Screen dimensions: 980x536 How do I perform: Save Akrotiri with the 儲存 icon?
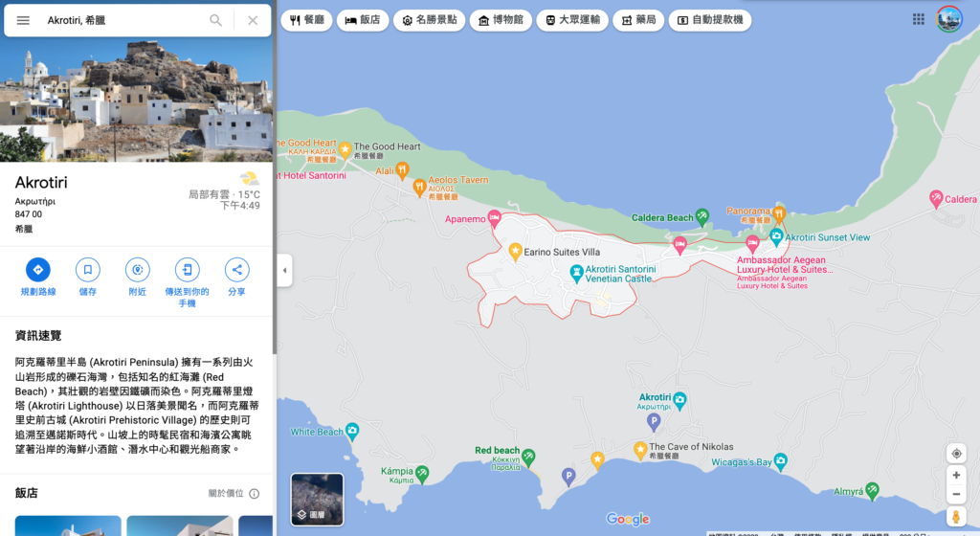(x=88, y=270)
